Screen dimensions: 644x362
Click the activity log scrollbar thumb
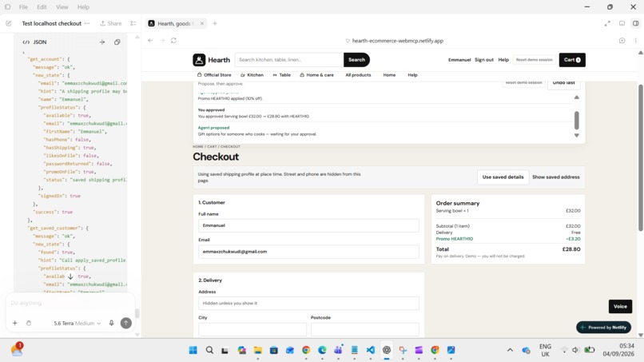coord(577,120)
